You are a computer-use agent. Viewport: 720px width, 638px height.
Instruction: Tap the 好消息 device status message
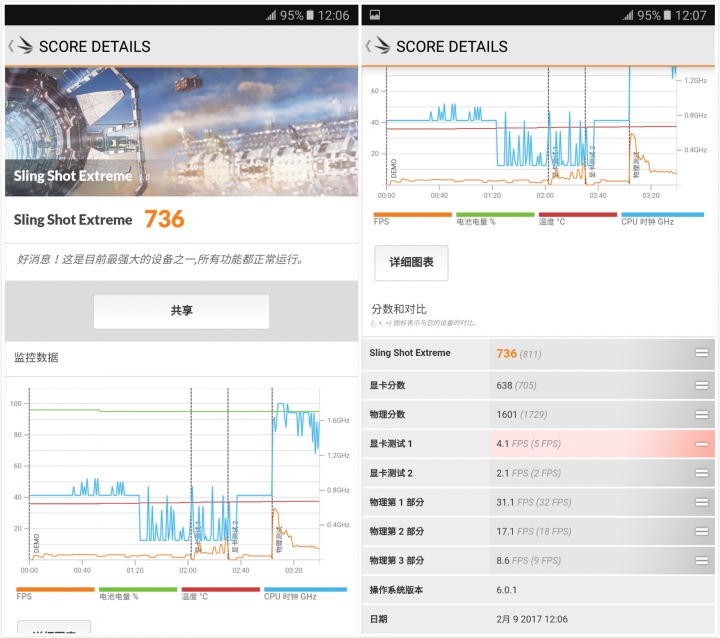point(160,260)
